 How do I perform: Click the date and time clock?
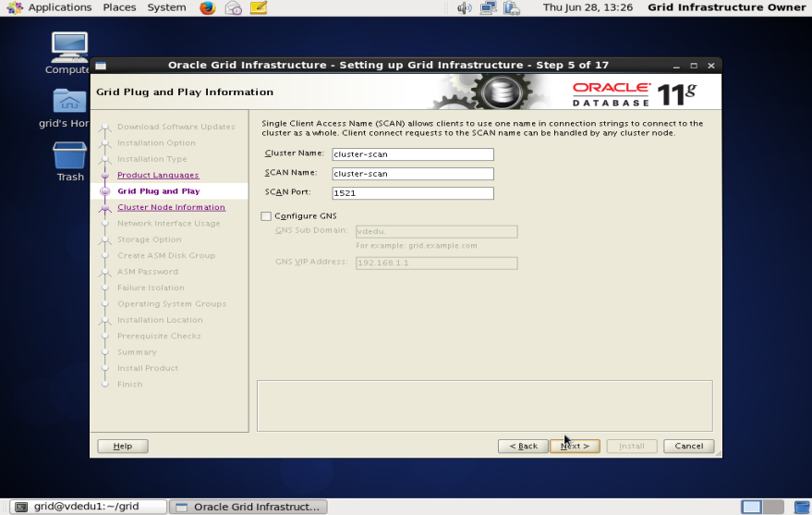coord(588,7)
